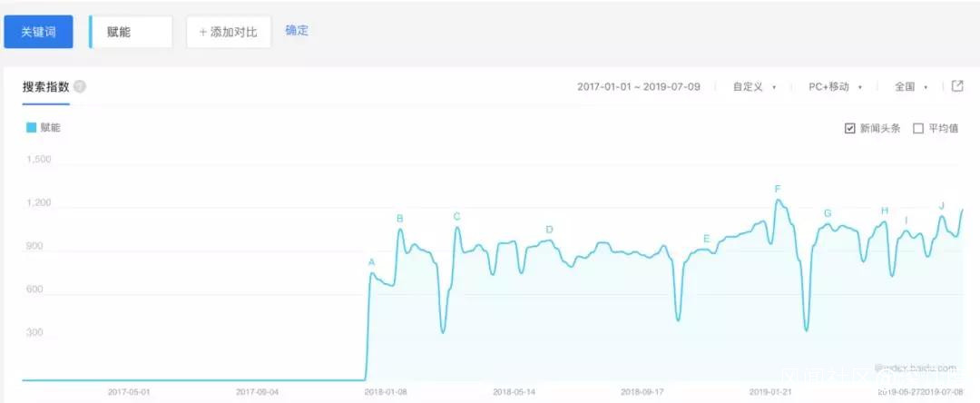Click the 2017-05-01 axis date label
The image size is (980, 403).
[130, 392]
